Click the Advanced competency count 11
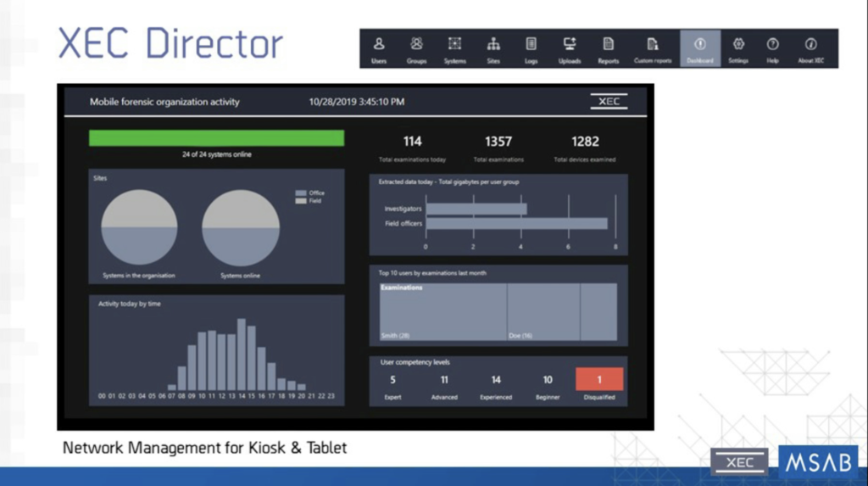The width and height of the screenshot is (868, 486). pos(444,380)
